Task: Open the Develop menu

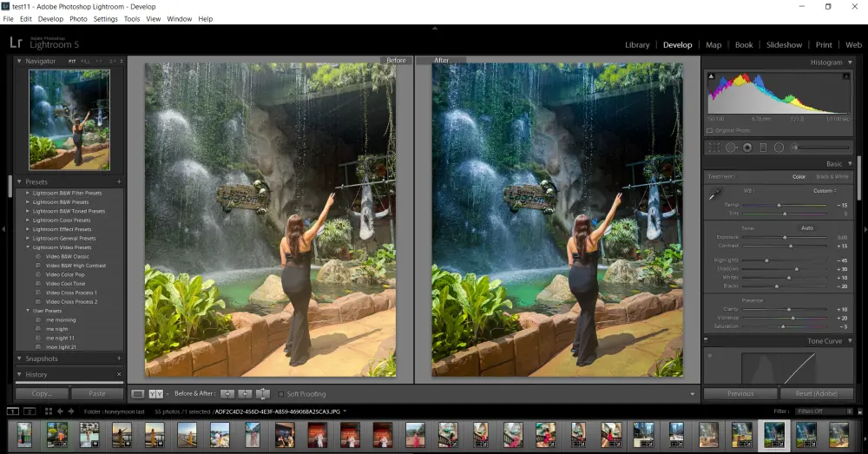Action: [50, 19]
